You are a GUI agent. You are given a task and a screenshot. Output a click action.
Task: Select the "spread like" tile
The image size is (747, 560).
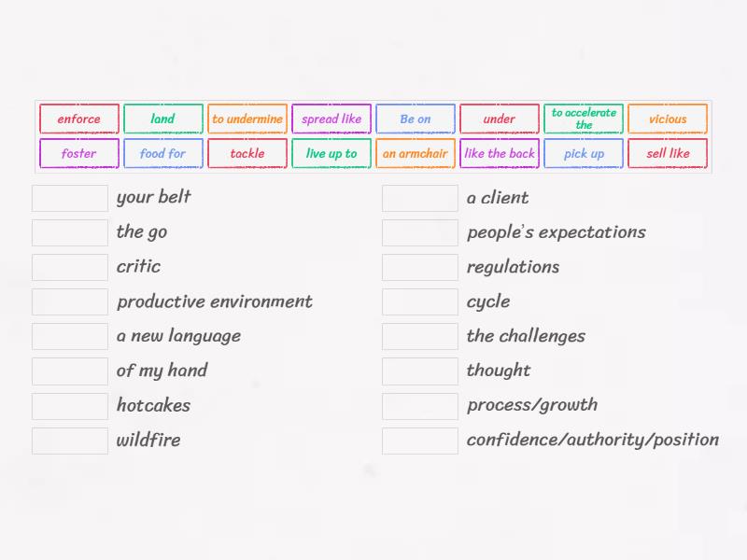331,119
